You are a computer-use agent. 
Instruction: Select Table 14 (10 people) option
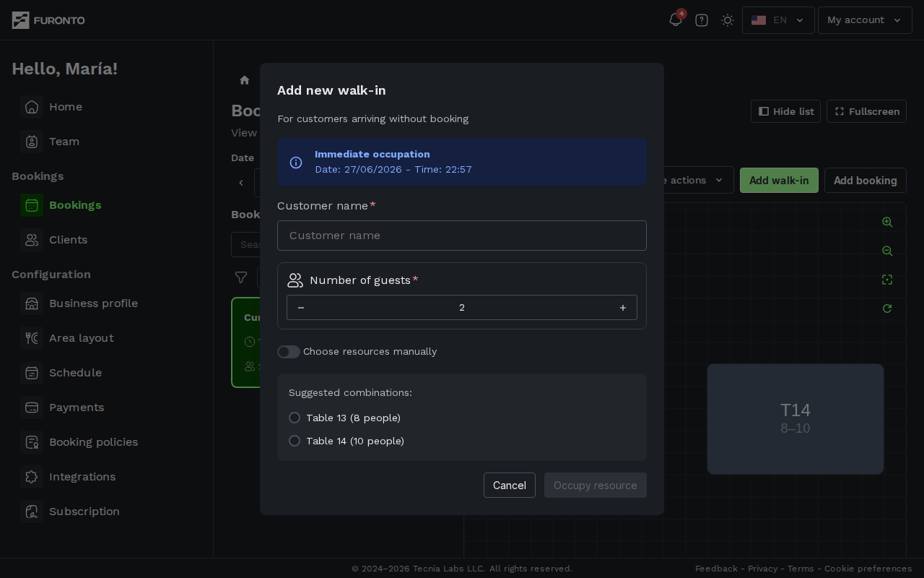pos(295,441)
